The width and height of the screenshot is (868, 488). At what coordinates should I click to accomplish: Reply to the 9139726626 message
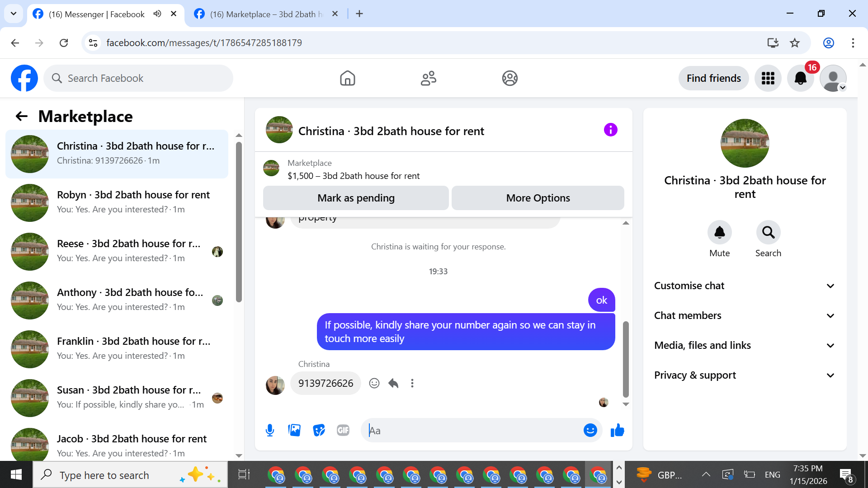point(393,383)
